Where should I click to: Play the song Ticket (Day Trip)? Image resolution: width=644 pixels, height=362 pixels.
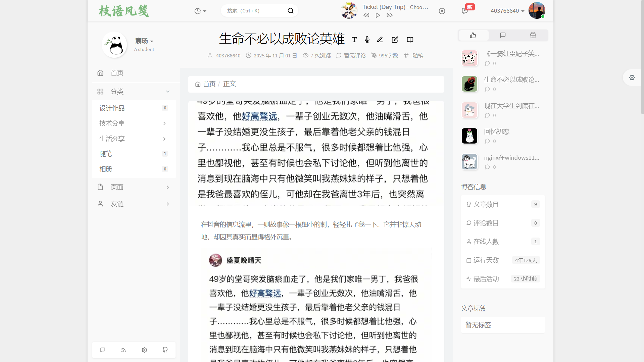(x=378, y=15)
